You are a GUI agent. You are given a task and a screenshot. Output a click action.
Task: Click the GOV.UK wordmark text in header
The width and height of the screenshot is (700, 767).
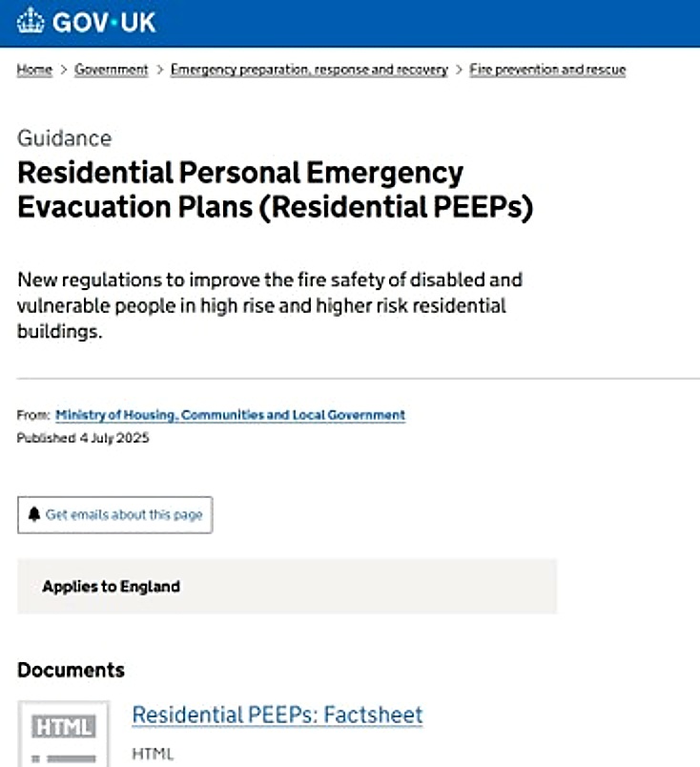[x=104, y=22]
